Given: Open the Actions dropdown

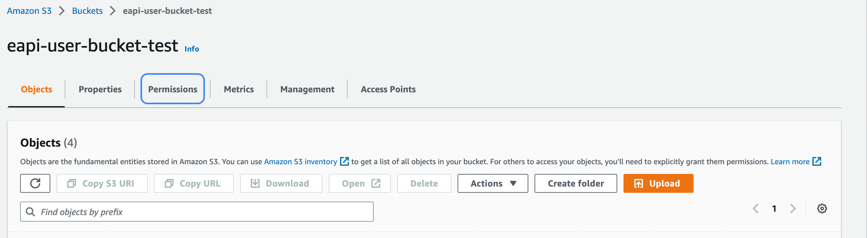Looking at the screenshot, I should (x=492, y=183).
